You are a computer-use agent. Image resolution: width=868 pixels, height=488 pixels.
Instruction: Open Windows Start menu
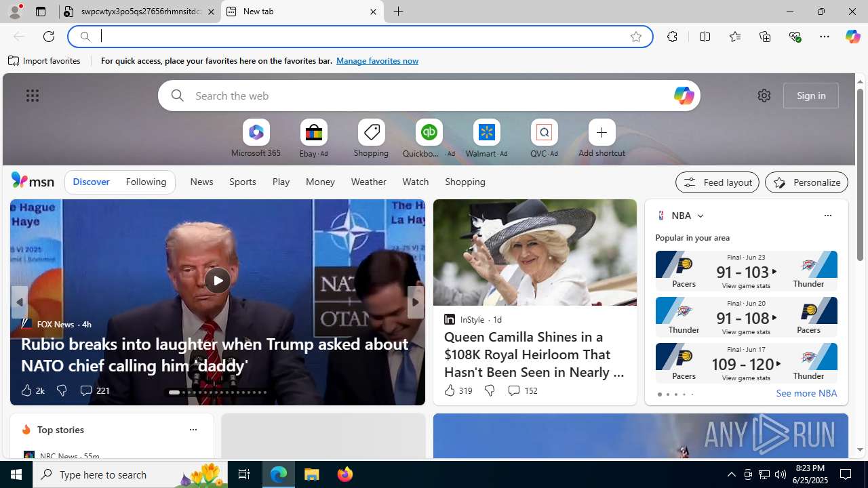[x=16, y=474]
